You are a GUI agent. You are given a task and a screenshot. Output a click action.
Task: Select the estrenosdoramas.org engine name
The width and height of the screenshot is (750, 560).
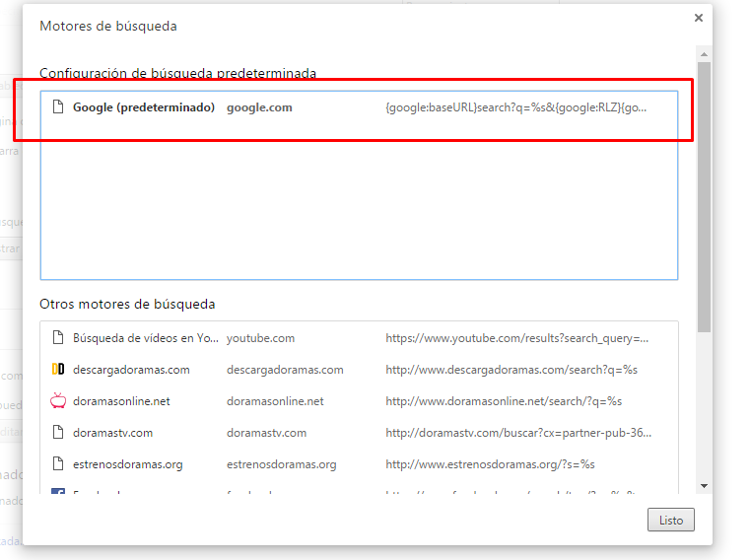(x=128, y=464)
